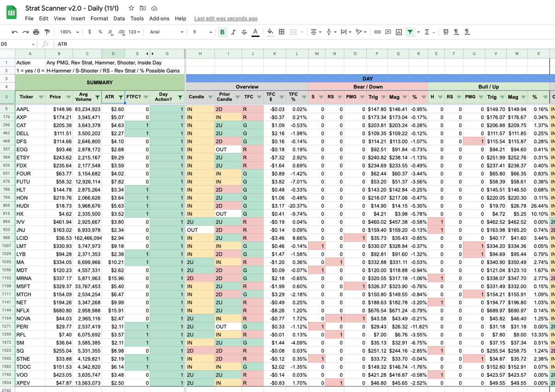
Task: Open horizontal align dropdown
Action: tap(316, 32)
